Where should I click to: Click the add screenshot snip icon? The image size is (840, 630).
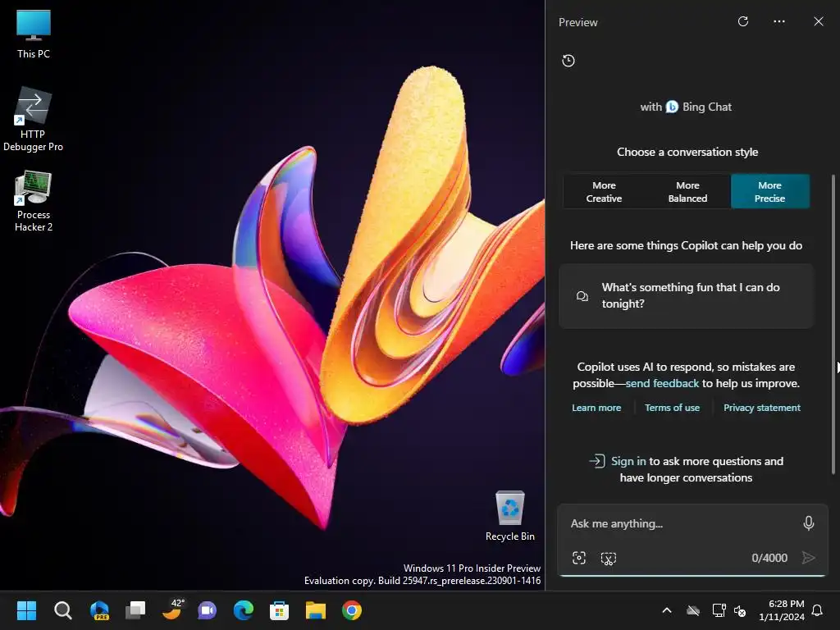(609, 558)
